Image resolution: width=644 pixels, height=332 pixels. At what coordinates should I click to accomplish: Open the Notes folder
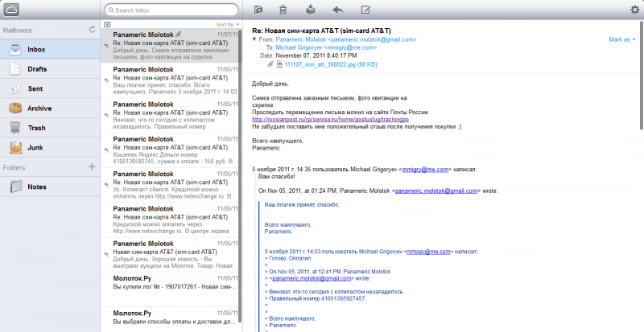tap(50, 186)
